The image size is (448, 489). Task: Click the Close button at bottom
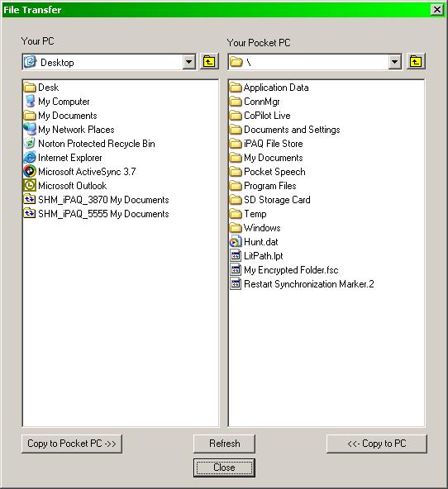(224, 468)
